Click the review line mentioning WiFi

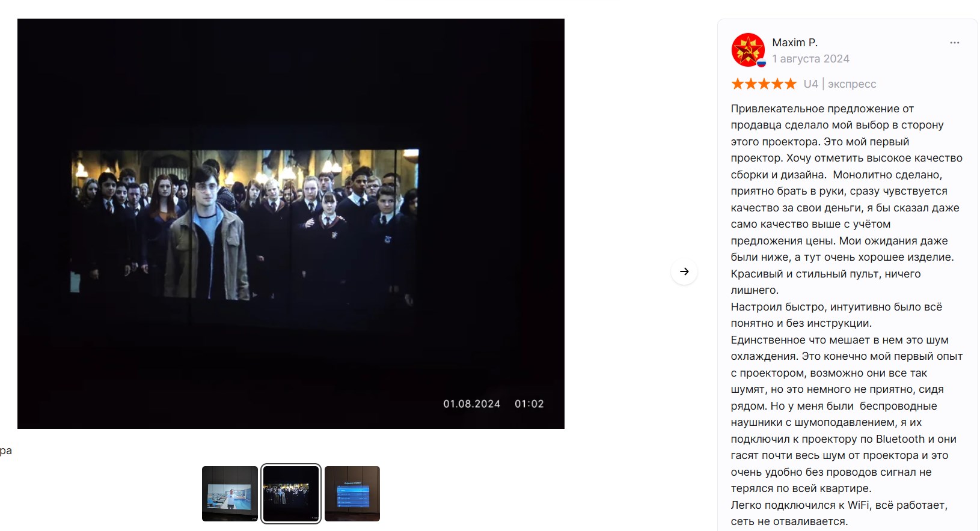pos(839,505)
